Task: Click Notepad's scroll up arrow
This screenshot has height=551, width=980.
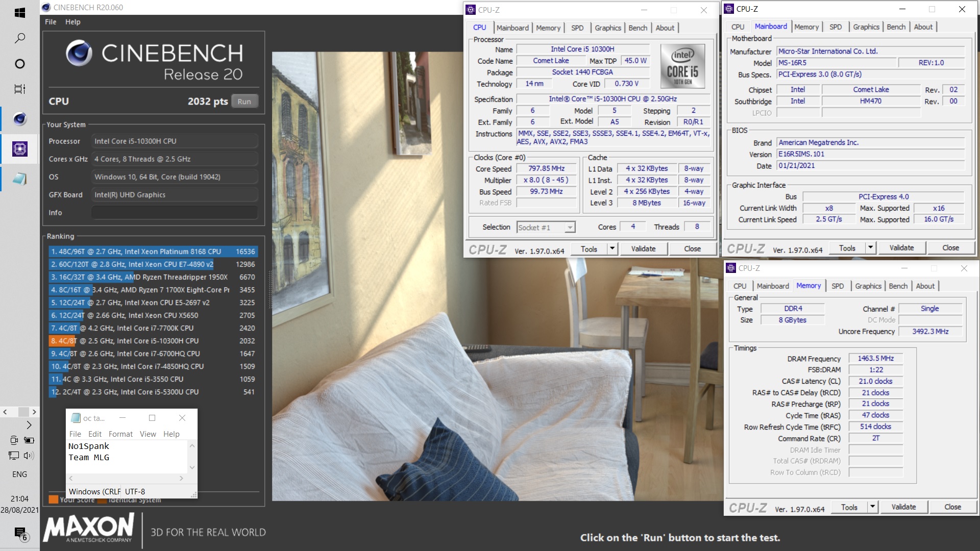Action: (x=192, y=445)
